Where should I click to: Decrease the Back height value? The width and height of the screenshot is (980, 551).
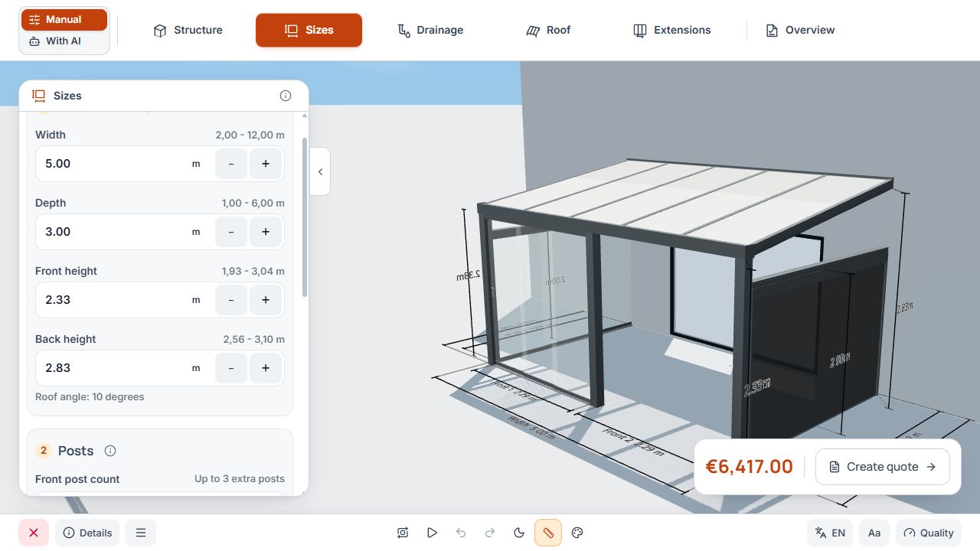(x=231, y=368)
